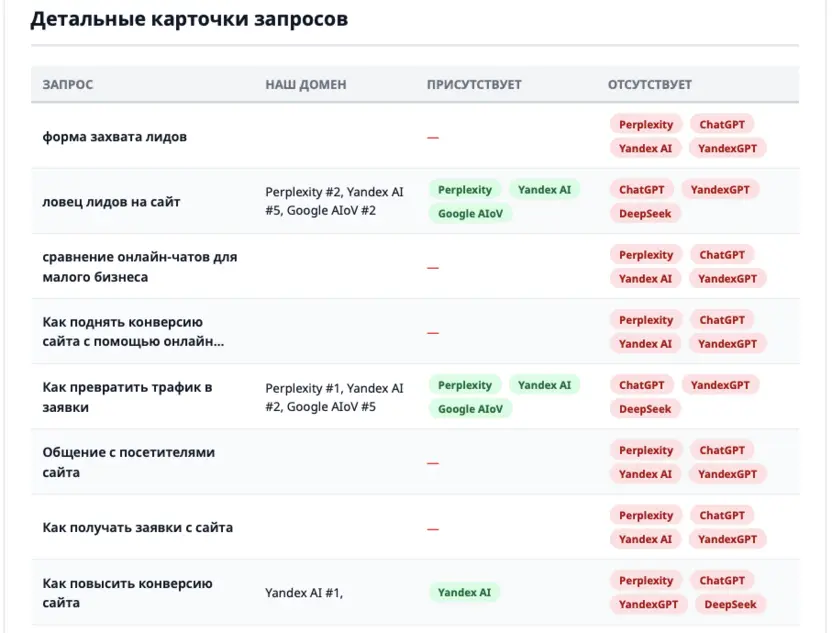Click the Perplexity red badge for 'Общение с посетителями сайта'
Screen dimensions: 832x633
pos(645,450)
